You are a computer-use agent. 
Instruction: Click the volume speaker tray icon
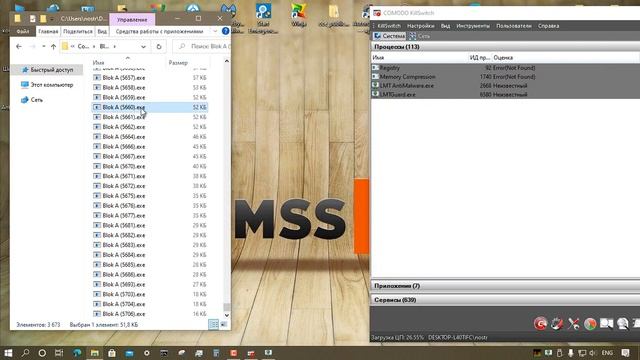click(x=593, y=353)
